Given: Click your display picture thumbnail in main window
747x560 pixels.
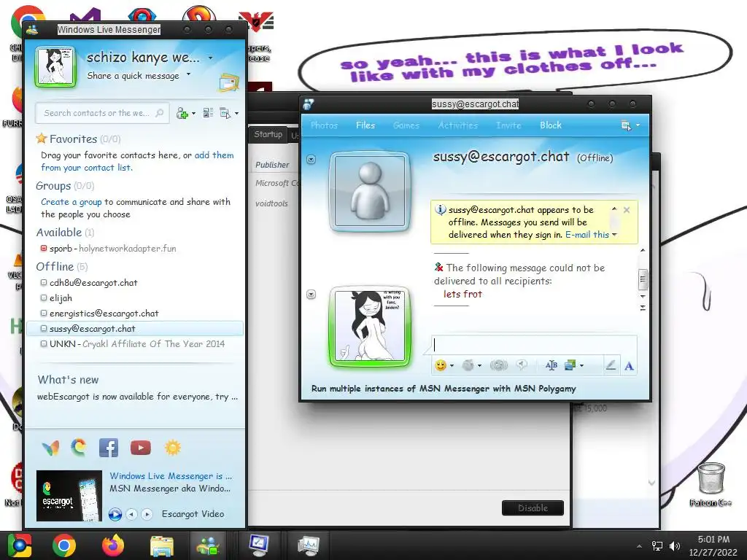Looking at the screenshot, I should (x=55, y=66).
